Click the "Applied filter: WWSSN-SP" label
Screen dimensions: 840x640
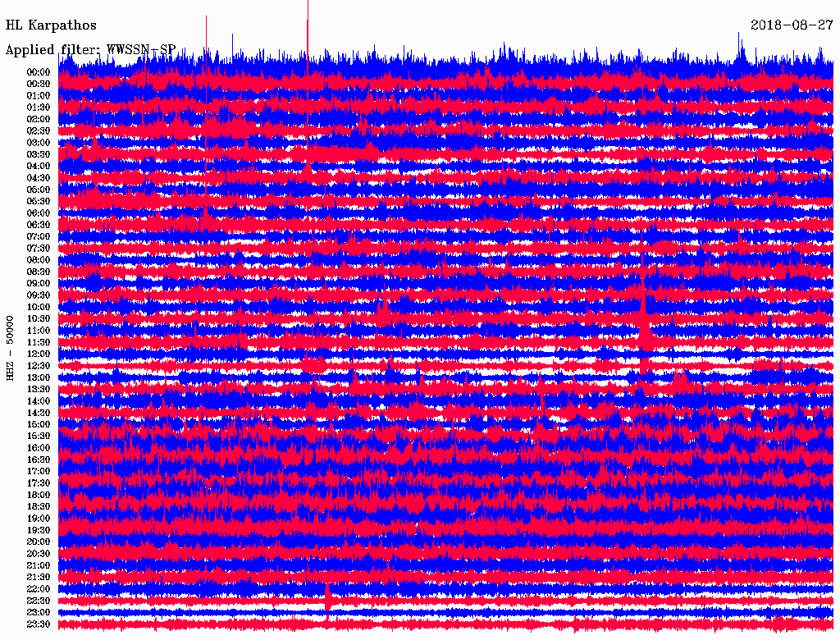click(x=90, y=50)
